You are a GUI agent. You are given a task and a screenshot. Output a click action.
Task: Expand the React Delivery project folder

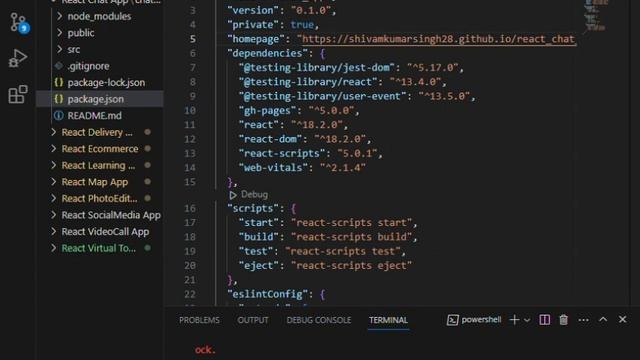click(x=53, y=132)
